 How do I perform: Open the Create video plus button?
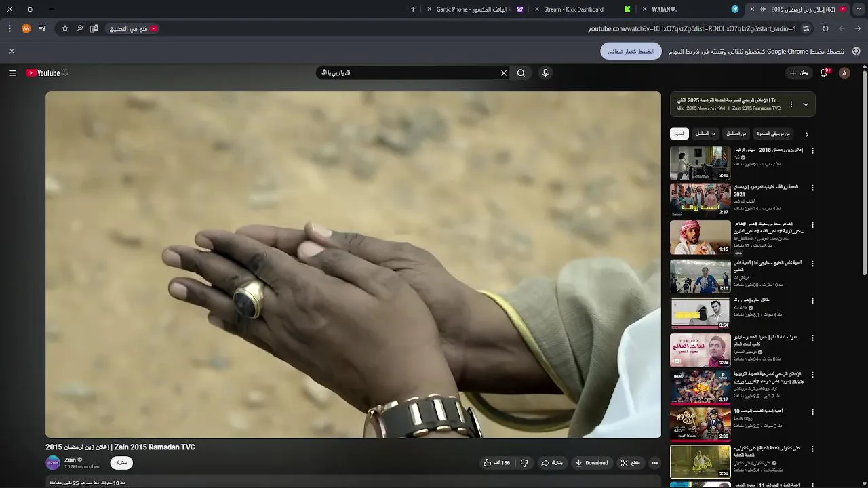tap(799, 73)
